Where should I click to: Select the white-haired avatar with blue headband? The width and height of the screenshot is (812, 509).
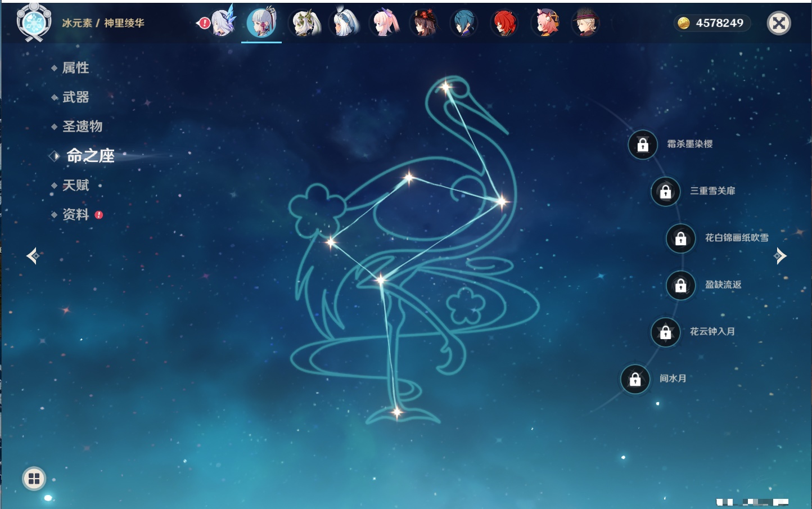[344, 23]
